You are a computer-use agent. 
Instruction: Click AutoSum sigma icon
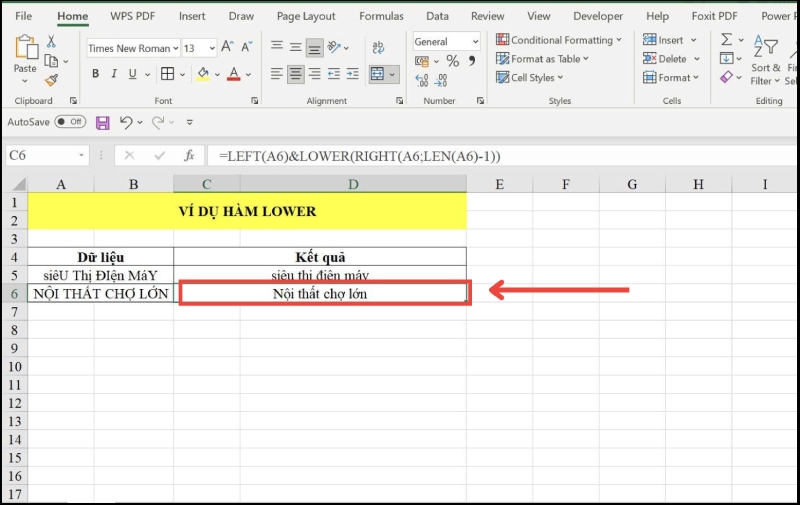click(727, 39)
